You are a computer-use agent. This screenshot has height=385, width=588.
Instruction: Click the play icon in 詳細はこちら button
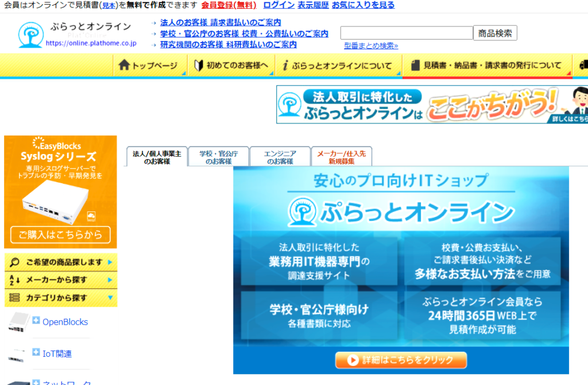tap(353, 360)
